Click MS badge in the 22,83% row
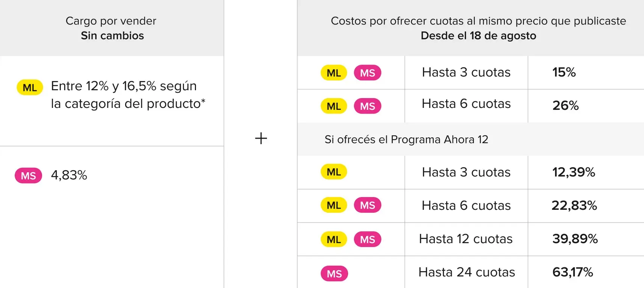The width and height of the screenshot is (644, 288). 368,205
